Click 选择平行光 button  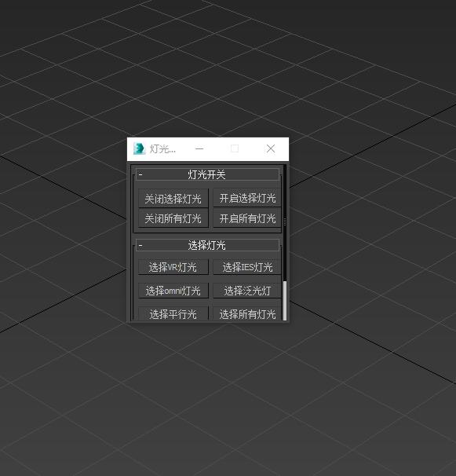tap(173, 313)
